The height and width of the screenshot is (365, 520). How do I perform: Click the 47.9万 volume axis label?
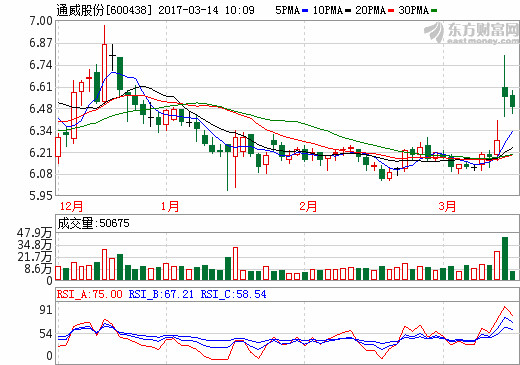point(35,233)
